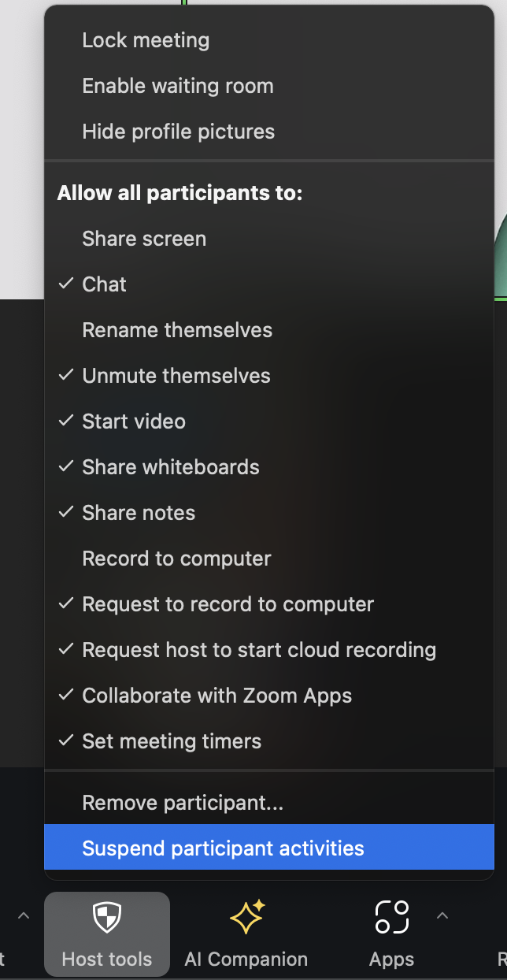This screenshot has height=980, width=507.
Task: Click the Host tools shield icon
Action: pyautogui.click(x=107, y=918)
